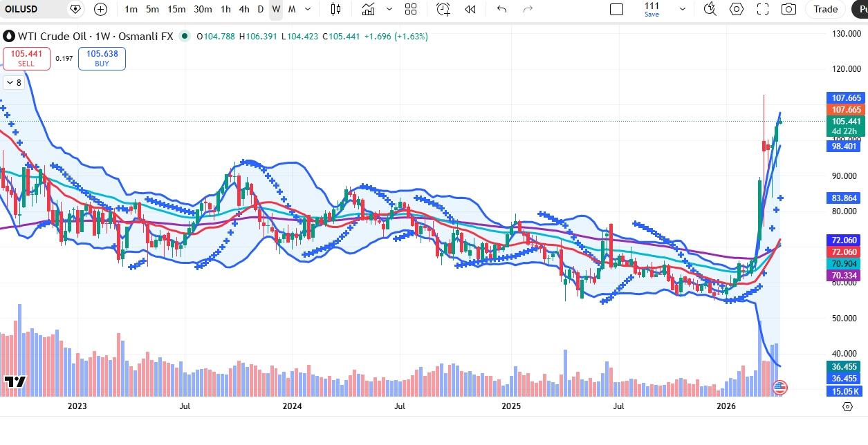Open the layout 111 manage dropdown
The width and height of the screenshot is (868, 445).
[x=683, y=9]
